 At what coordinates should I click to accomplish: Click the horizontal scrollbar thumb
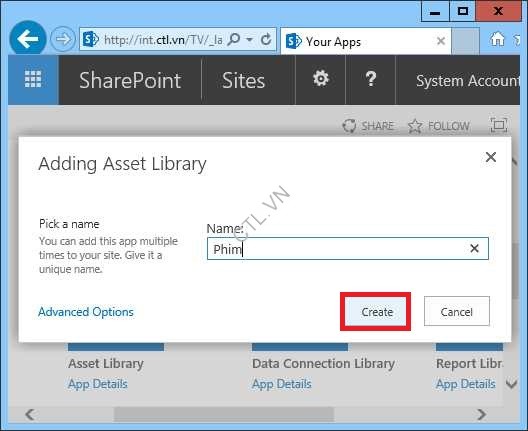tap(224, 414)
